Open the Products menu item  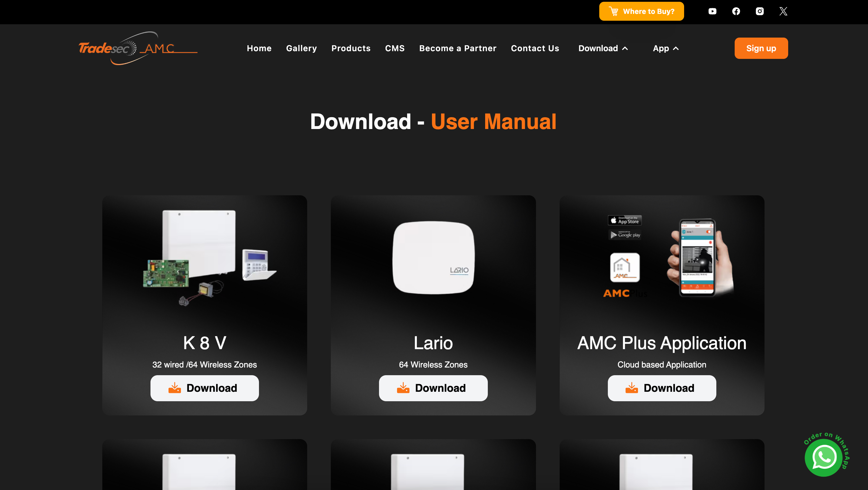351,48
